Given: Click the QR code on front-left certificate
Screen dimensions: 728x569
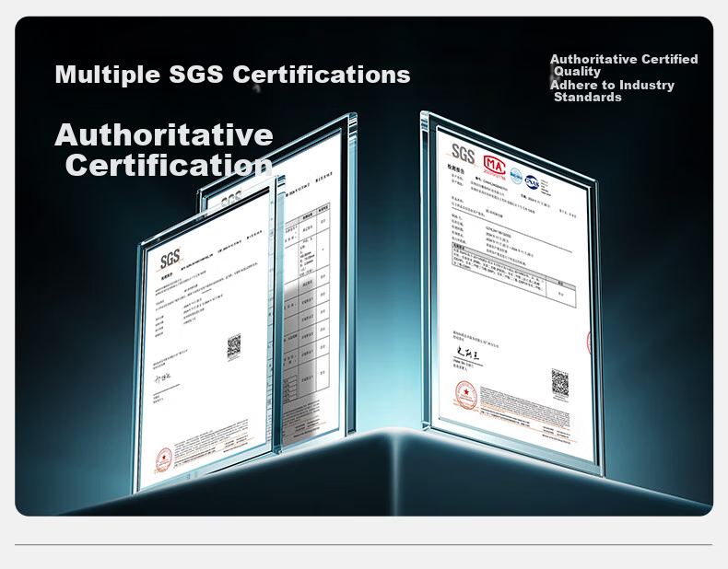Looking at the screenshot, I should click(x=233, y=346).
